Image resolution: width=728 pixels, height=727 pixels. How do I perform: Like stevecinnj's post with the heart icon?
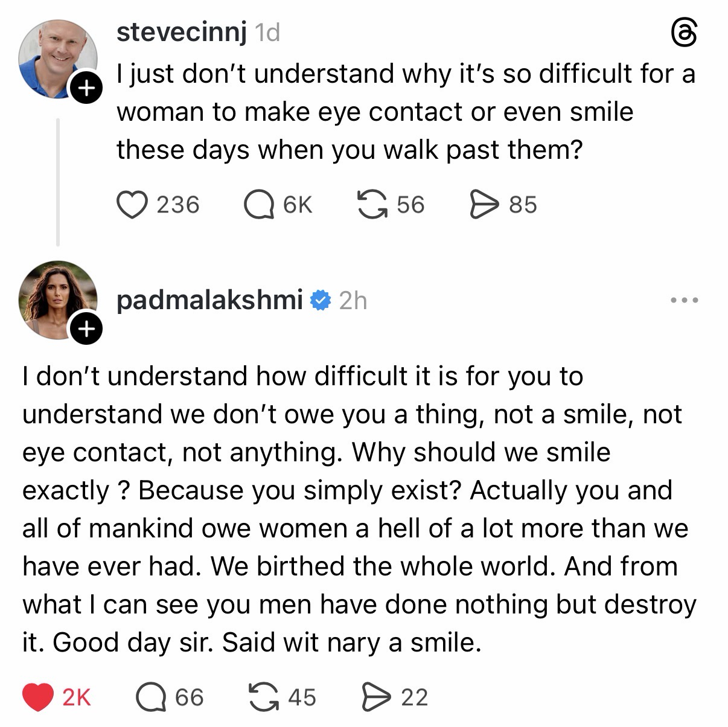(132, 205)
